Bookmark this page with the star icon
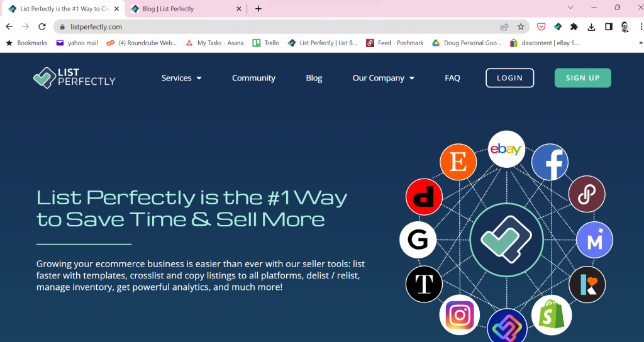This screenshot has width=644, height=342. pos(521,26)
